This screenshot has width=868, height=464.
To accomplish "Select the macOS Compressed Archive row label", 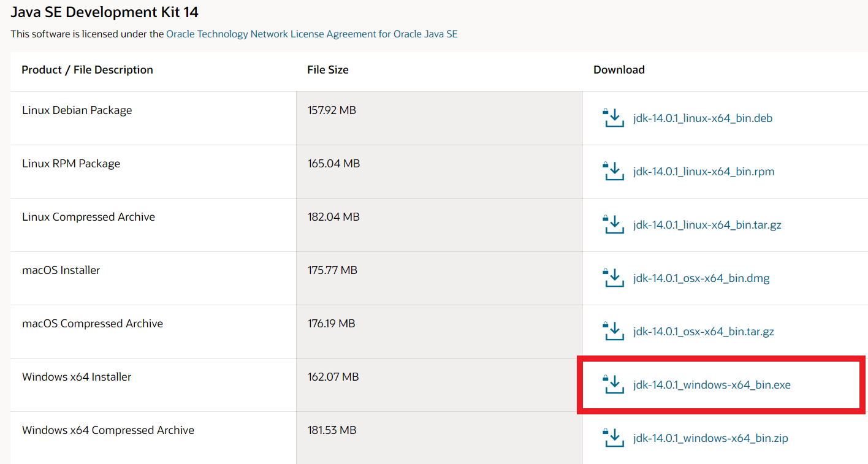I will pos(93,324).
